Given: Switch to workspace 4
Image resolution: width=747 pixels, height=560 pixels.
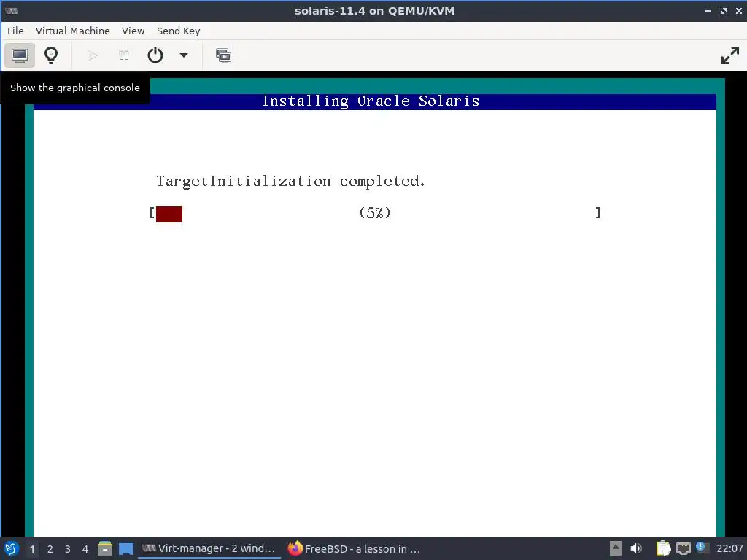Looking at the screenshot, I should 85,549.
